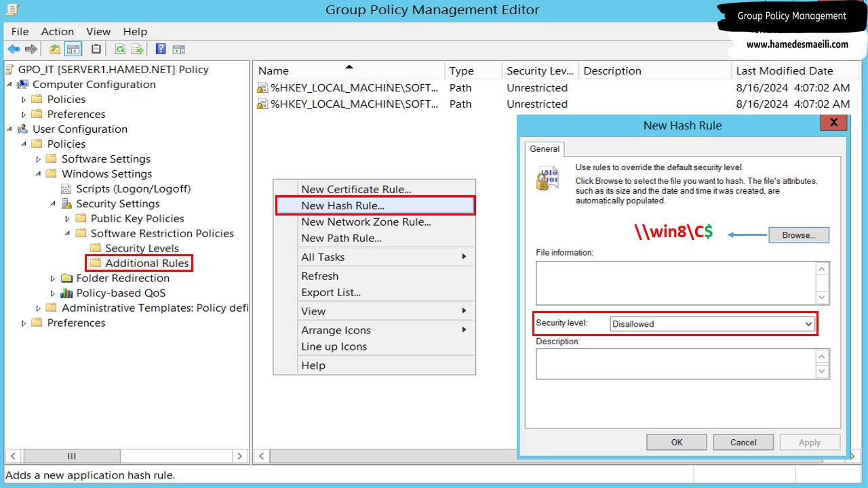The height and width of the screenshot is (488, 868).
Task: Collapse the Computer Configuration node
Action: pos(9,84)
